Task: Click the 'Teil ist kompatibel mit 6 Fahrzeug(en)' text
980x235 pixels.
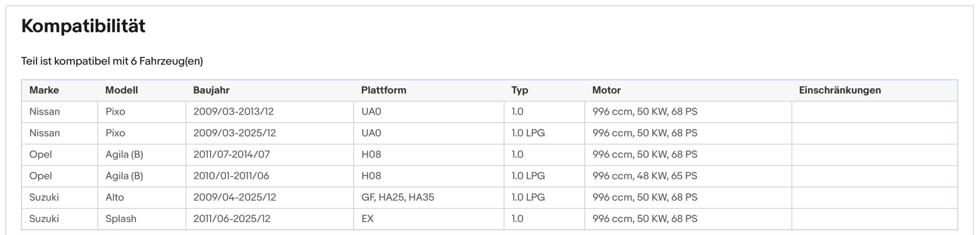Action: click(112, 61)
